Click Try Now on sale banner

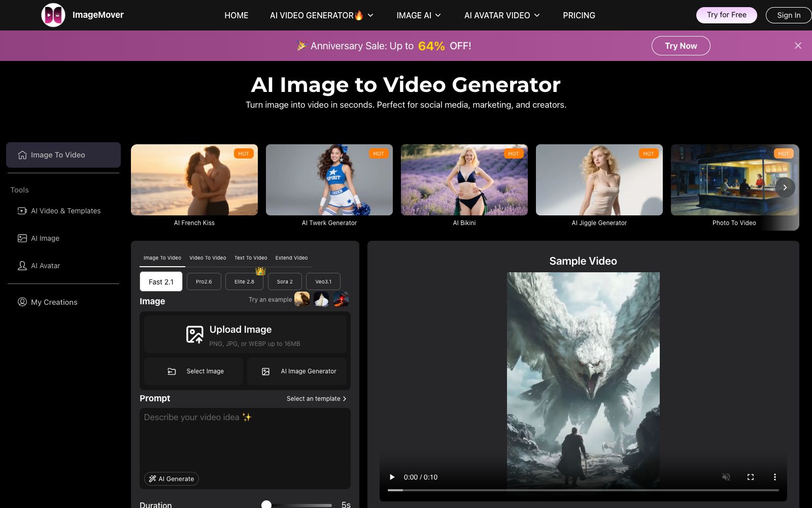(x=681, y=46)
